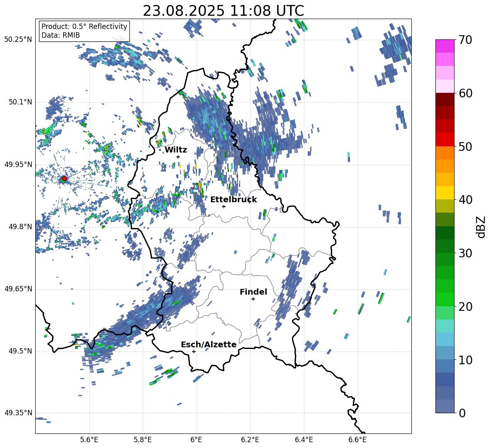This screenshot has height=448, width=491.
Task: Click the Findel station label
Action: point(253,292)
